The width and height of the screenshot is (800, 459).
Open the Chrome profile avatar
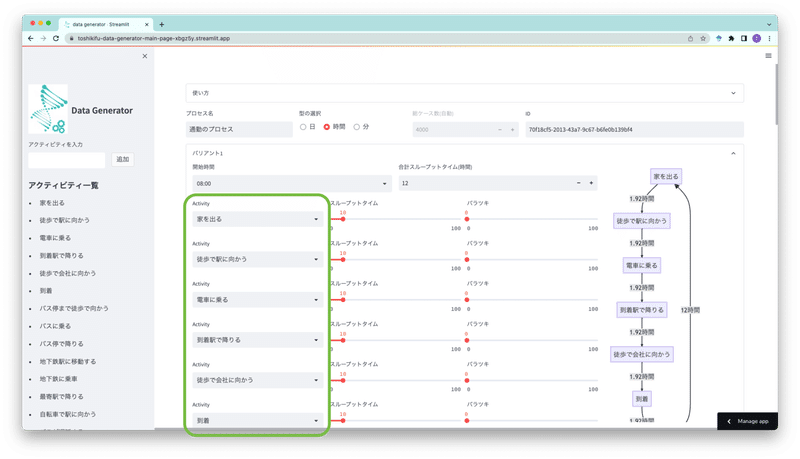click(x=757, y=38)
